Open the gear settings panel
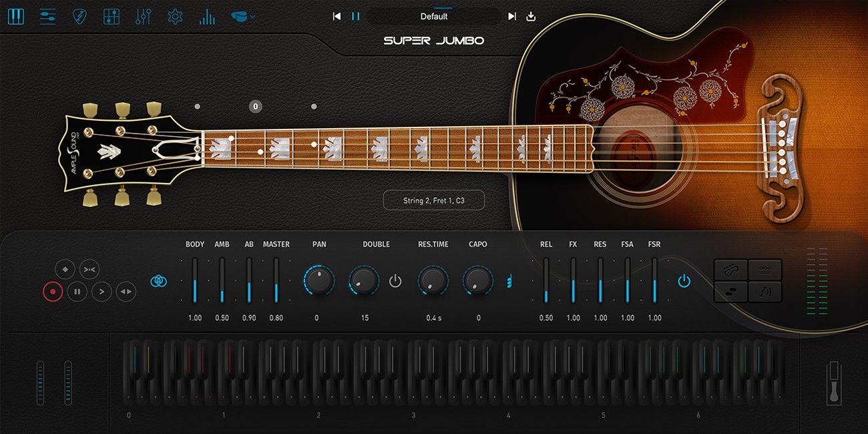 click(x=175, y=16)
